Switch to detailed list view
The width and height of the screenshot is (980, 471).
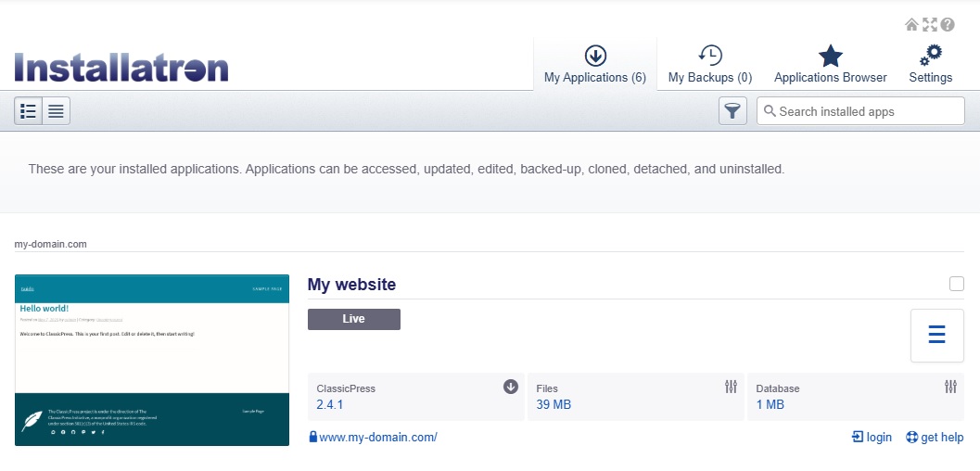(28, 111)
